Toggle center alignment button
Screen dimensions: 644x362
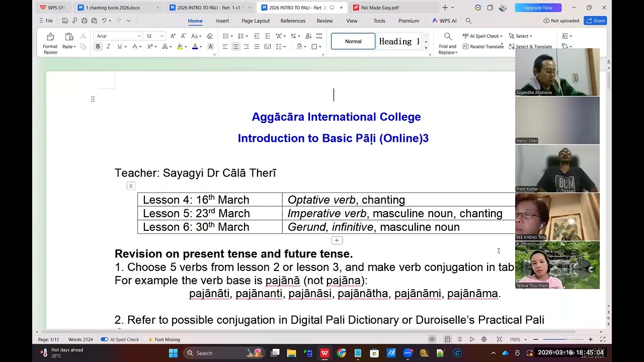235,47
